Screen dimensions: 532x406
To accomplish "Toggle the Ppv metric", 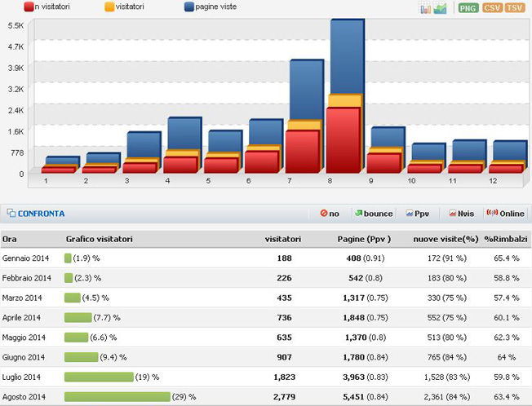I will [418, 214].
